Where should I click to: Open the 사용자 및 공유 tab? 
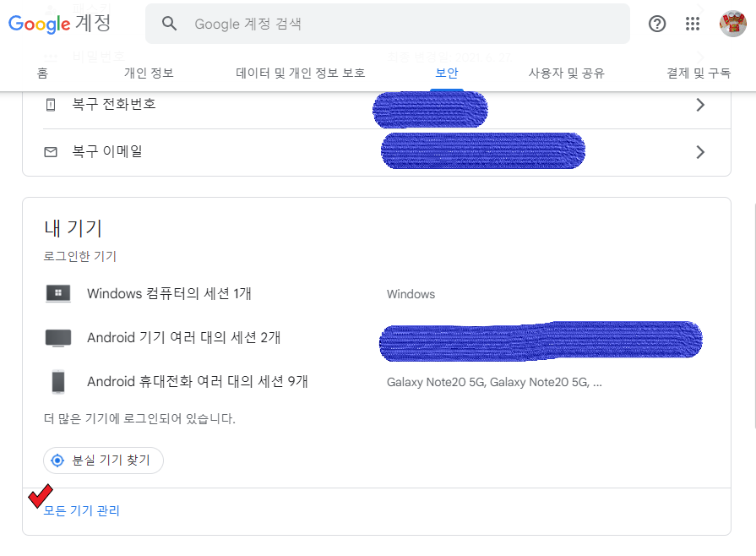coord(566,73)
